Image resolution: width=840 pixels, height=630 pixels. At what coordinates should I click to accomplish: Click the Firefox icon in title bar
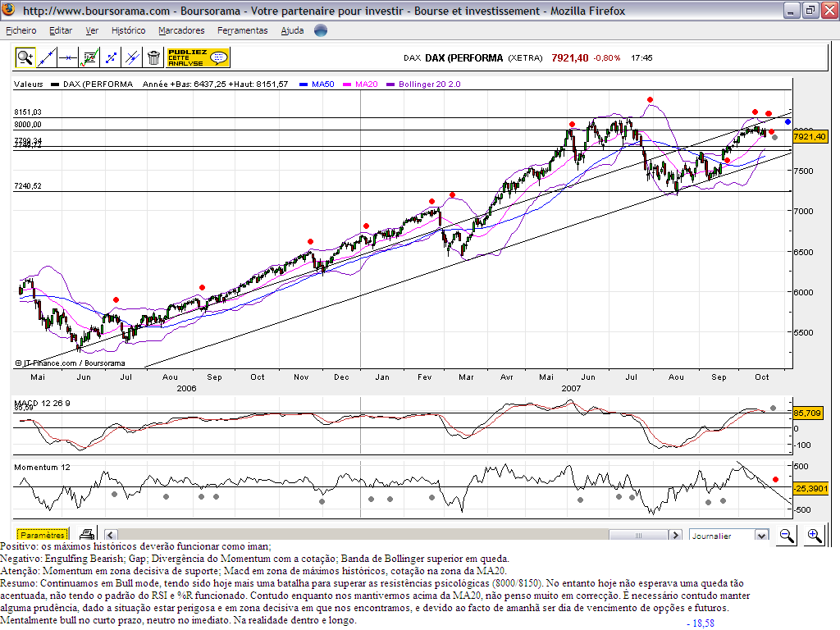(8, 10)
